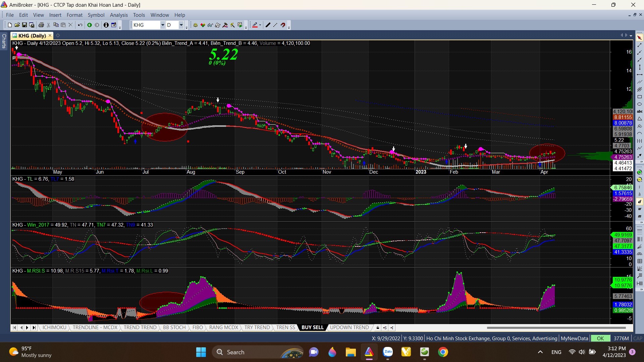This screenshot has width=644, height=362.
Task: Go back with the green left arrow
Action: tap(90, 25)
